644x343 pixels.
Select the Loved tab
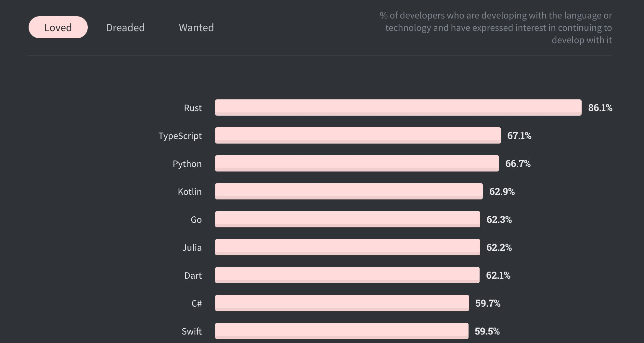pos(58,28)
